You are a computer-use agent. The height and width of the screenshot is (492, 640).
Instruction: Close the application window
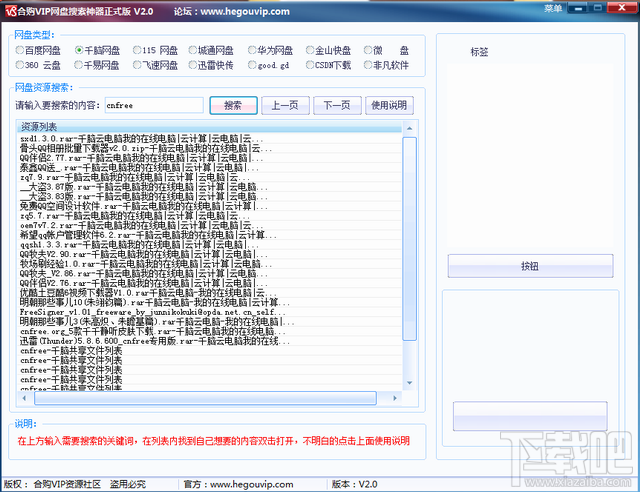[621, 8]
